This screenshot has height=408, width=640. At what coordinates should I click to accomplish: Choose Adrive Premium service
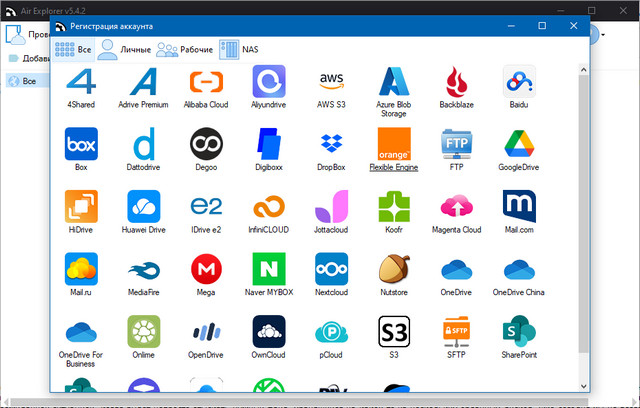[x=143, y=81]
